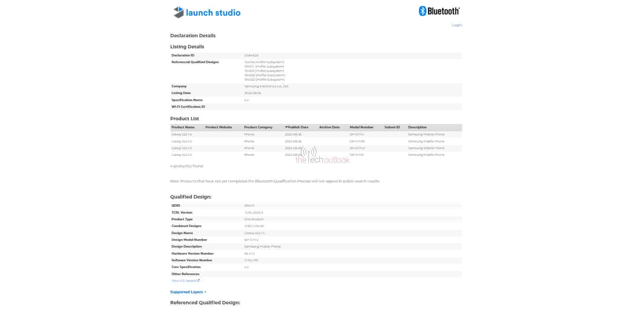The height and width of the screenshot is (309, 644).
Task: Open referenced design 194019 Profile Subsystem
Action: coord(264,71)
